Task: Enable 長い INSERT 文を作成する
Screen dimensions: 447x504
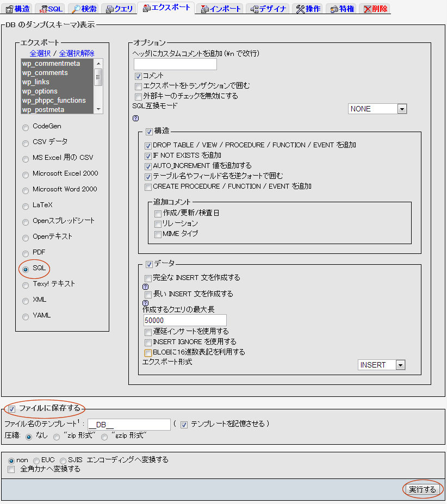Action: point(148,295)
